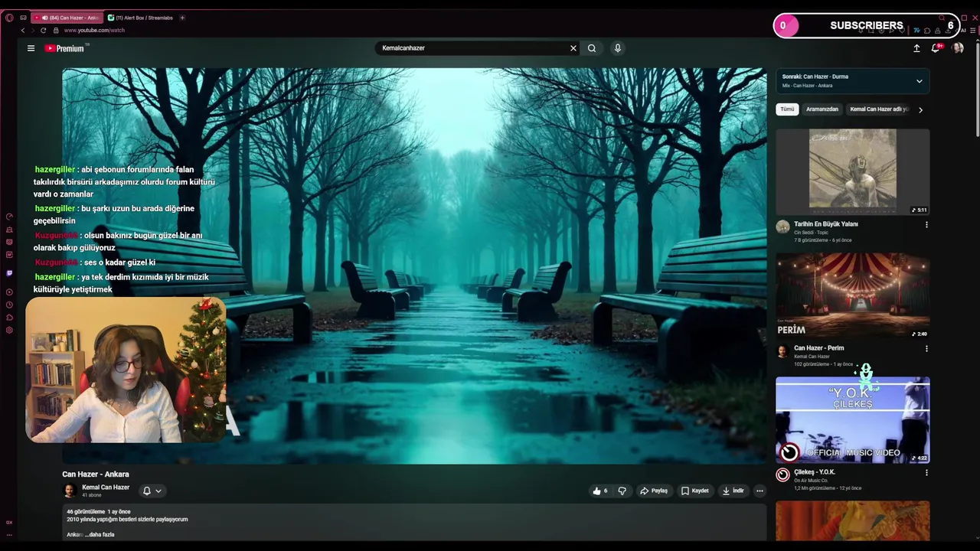This screenshot has width=980, height=551.
Task: Open the notifications bell with 9+ badge
Action: [x=936, y=48]
